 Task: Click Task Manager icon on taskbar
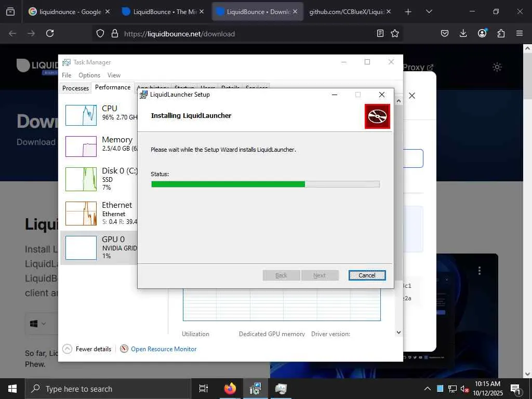point(281,389)
